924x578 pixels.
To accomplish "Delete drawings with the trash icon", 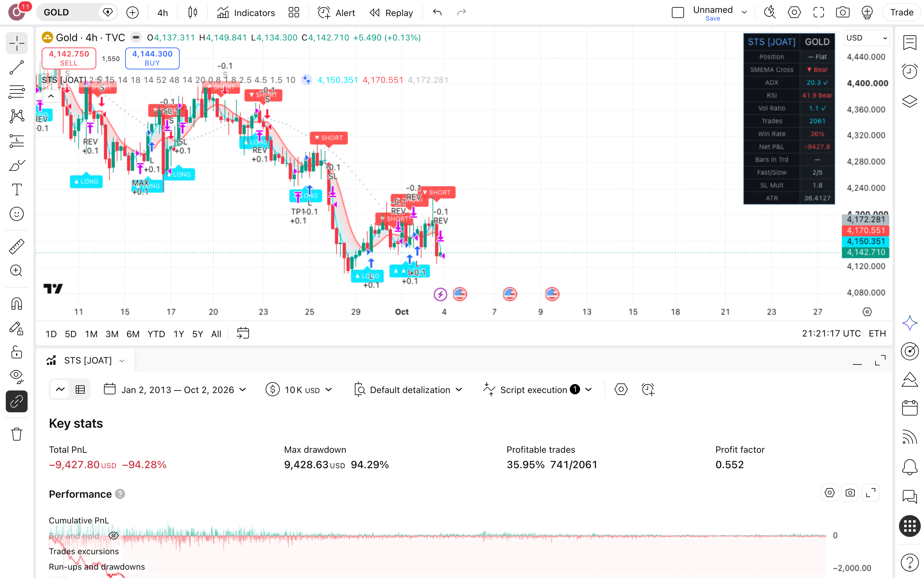I will [16, 434].
